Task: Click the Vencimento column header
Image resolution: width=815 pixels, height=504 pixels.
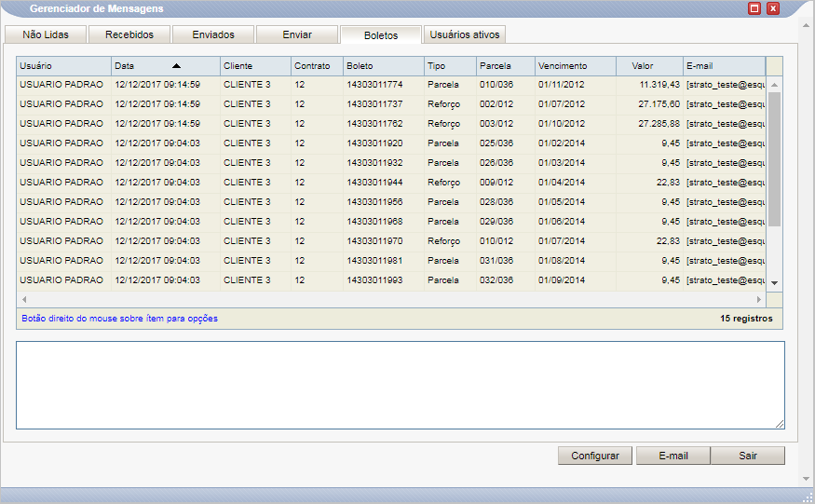Action: pyautogui.click(x=576, y=66)
